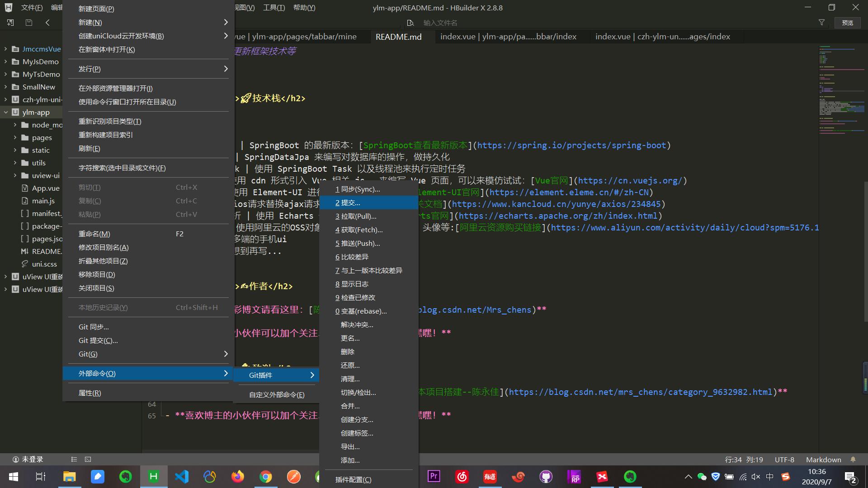Click the save icon in the toolbar

click(28, 22)
